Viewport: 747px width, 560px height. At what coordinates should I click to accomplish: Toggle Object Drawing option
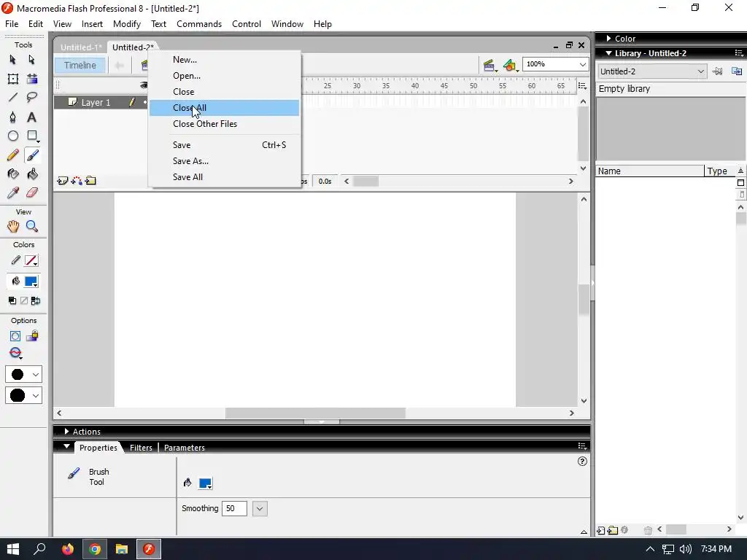[15, 336]
